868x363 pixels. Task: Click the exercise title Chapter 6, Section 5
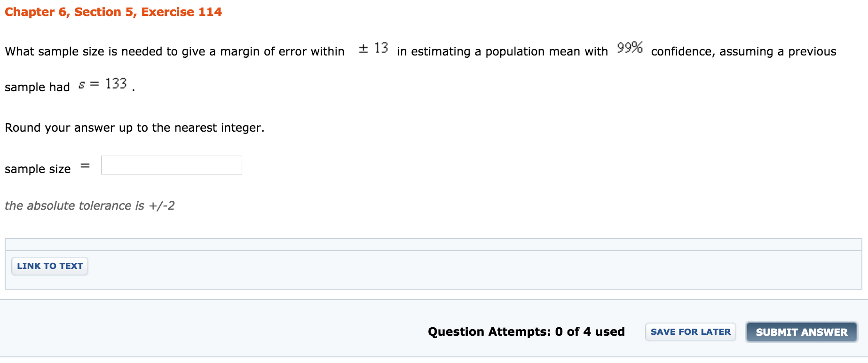71,11
